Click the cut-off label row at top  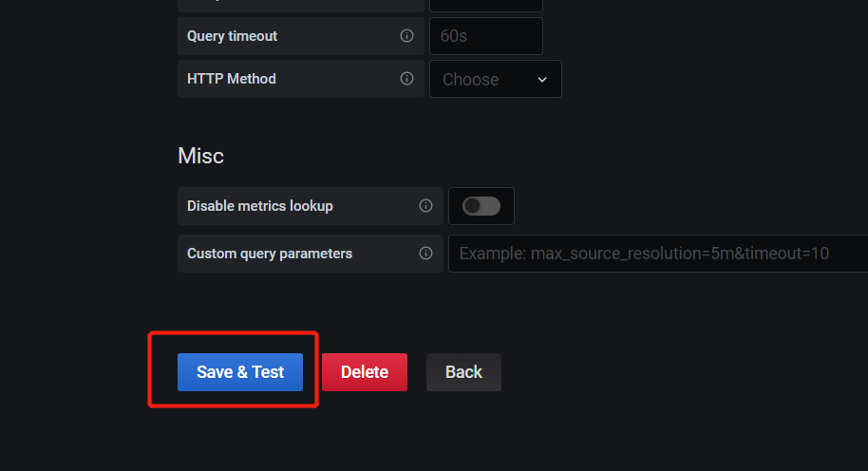(x=301, y=6)
